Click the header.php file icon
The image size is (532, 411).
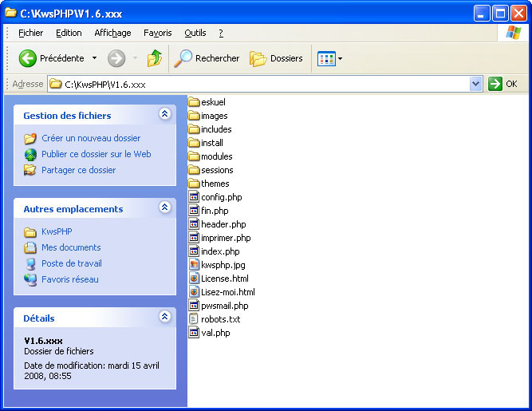click(x=194, y=224)
